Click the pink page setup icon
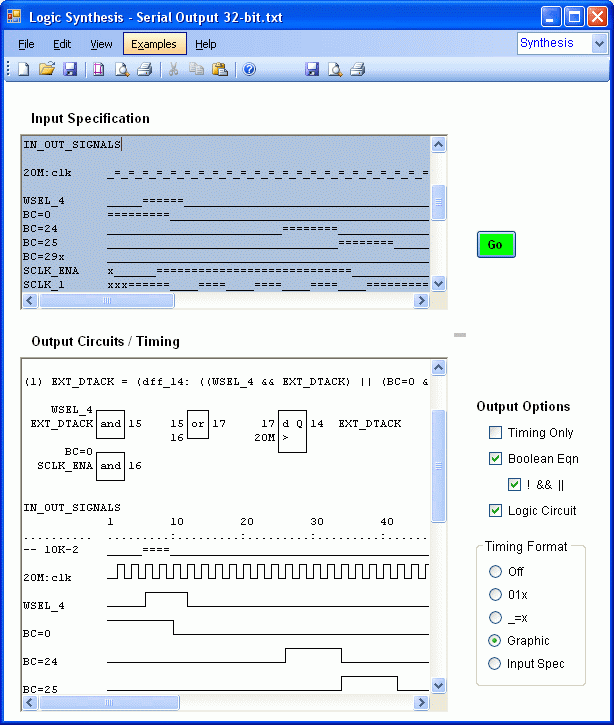614x725 pixels. pos(98,69)
